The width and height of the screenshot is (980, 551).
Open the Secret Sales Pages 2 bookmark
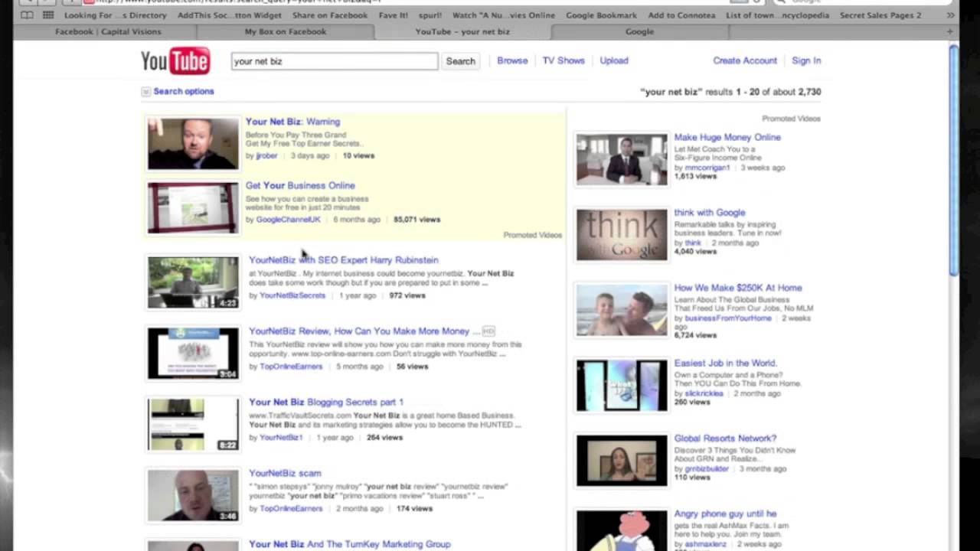click(x=880, y=15)
